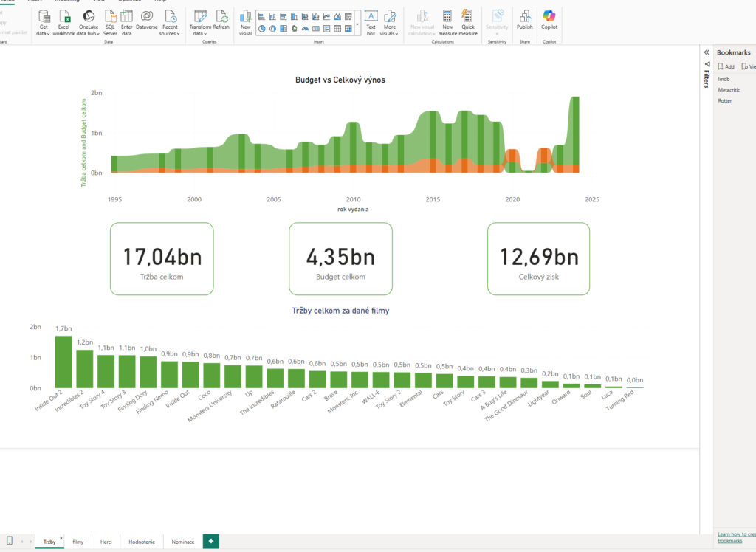Expand the visuals gallery
This screenshot has width=756, height=552.
coord(357,23)
